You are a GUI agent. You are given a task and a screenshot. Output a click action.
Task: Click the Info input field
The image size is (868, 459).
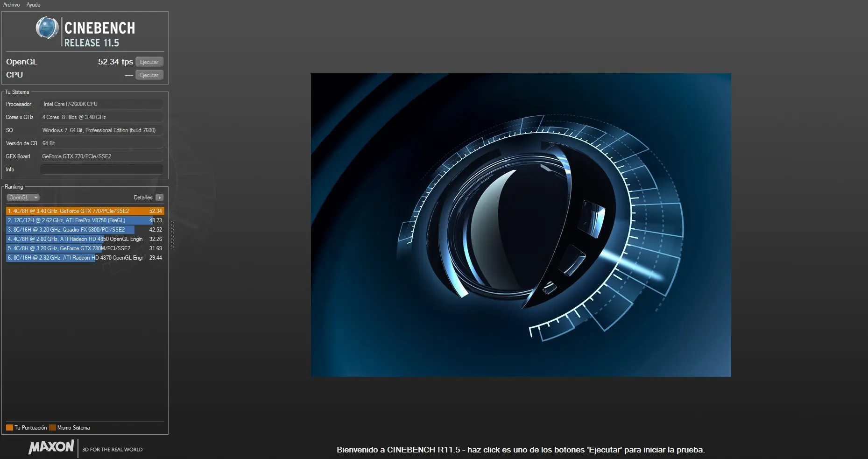pyautogui.click(x=102, y=169)
